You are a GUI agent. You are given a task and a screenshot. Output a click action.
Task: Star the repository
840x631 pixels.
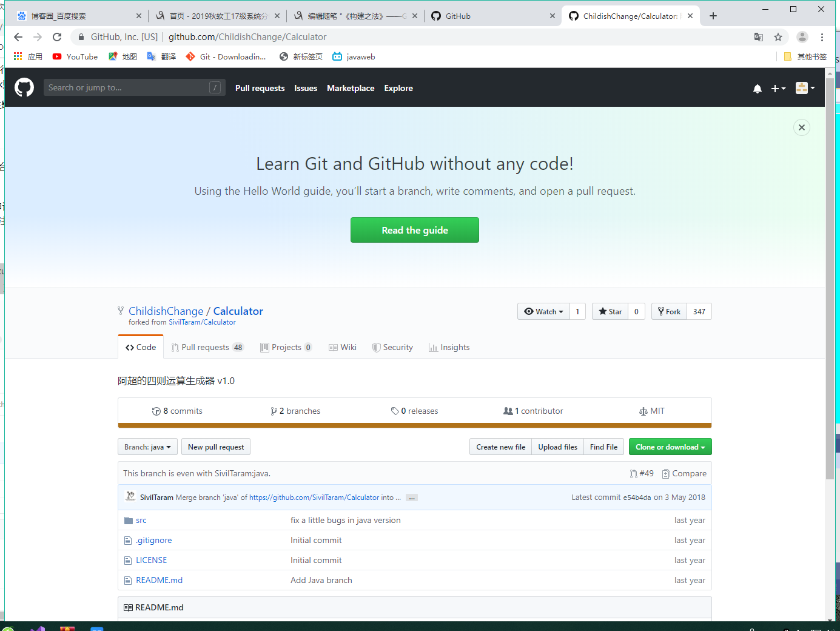[x=610, y=311]
